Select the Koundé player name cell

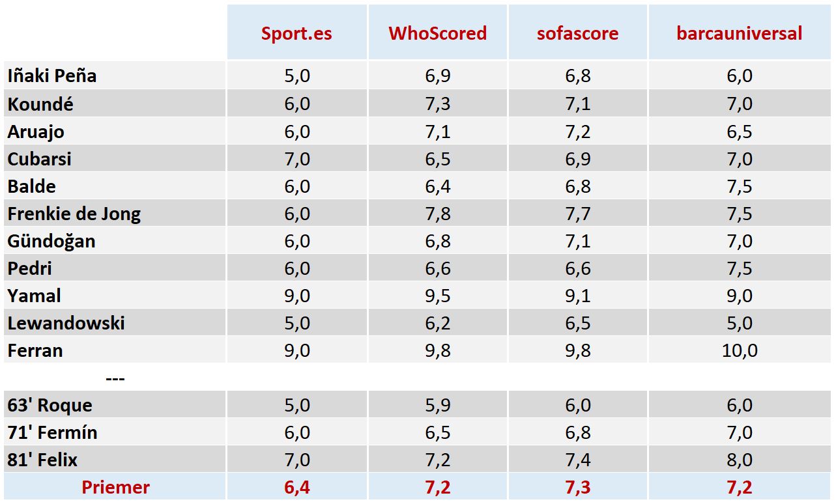(x=40, y=104)
